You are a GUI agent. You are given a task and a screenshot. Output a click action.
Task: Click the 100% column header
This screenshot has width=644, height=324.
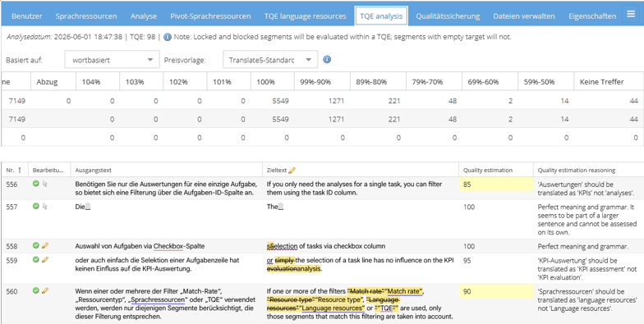(273, 82)
